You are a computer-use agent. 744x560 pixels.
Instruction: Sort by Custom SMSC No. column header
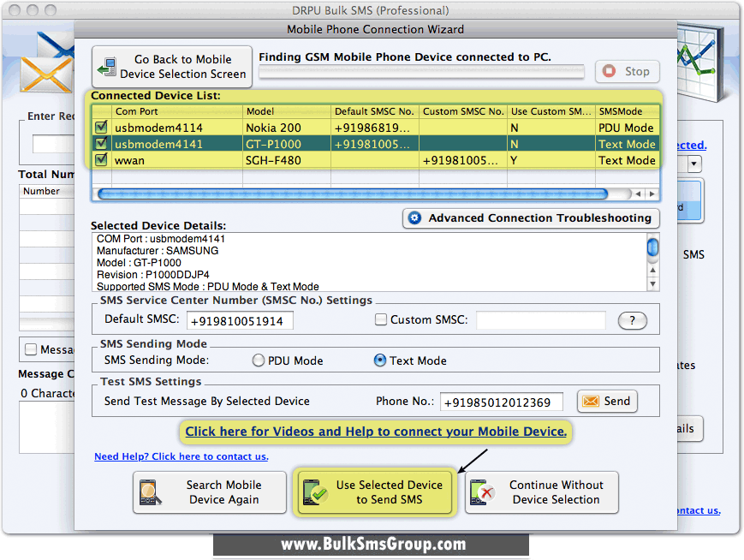pos(463,111)
